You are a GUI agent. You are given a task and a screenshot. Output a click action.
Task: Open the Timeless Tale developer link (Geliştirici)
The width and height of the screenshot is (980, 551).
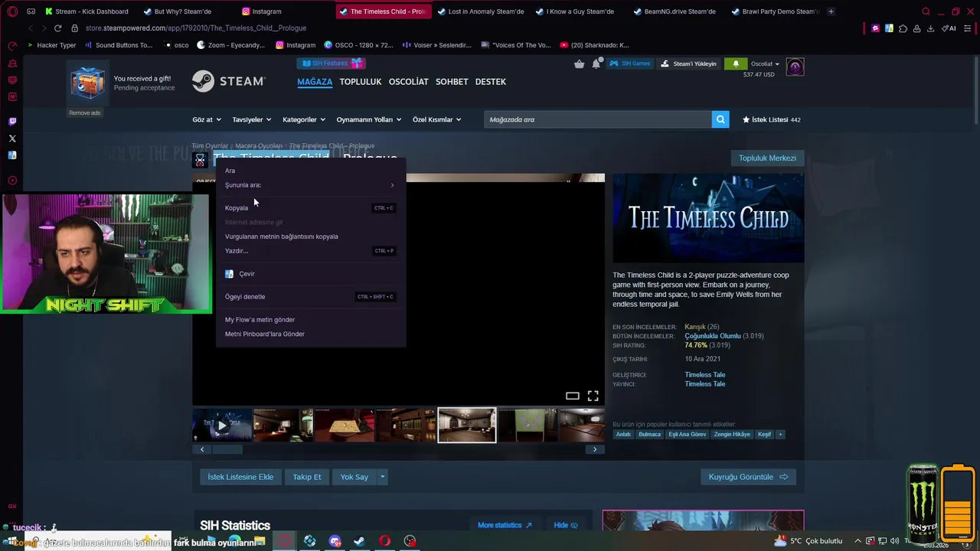tap(704, 375)
